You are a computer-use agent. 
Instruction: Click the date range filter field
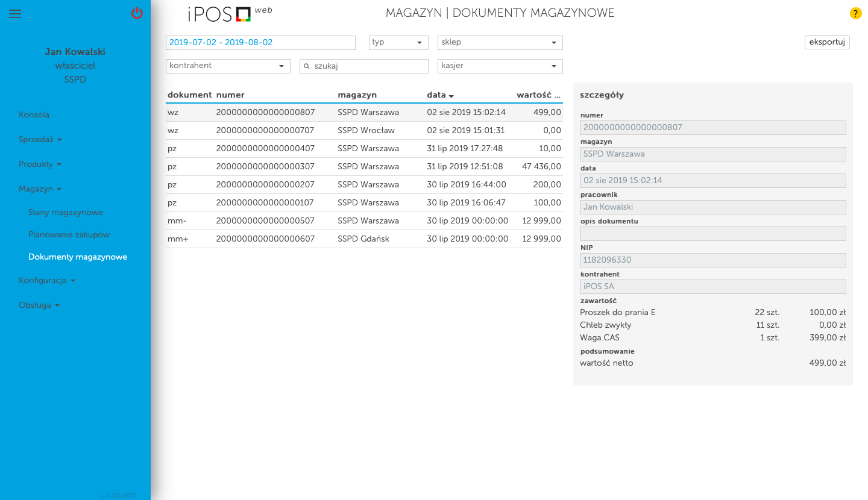260,42
